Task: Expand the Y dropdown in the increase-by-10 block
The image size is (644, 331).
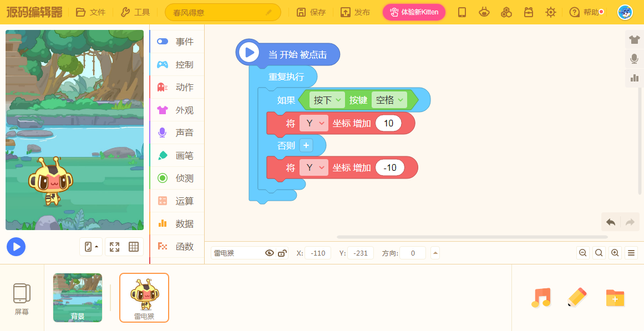Action: 314,123
